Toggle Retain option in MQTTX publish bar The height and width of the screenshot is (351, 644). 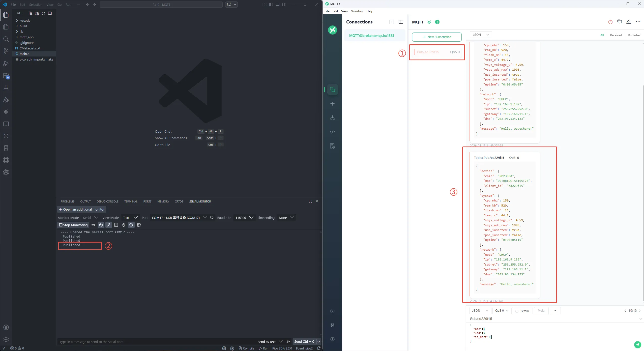(522, 311)
